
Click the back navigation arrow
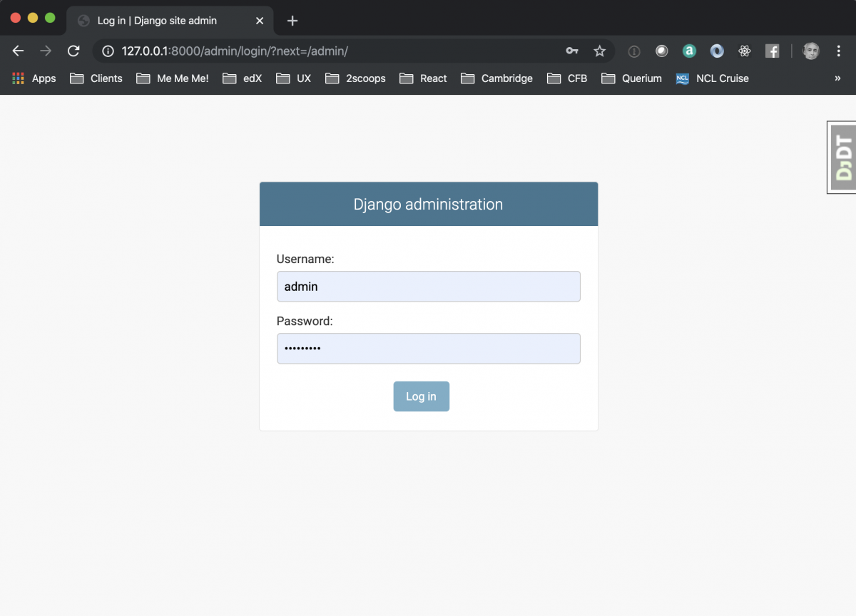click(17, 51)
